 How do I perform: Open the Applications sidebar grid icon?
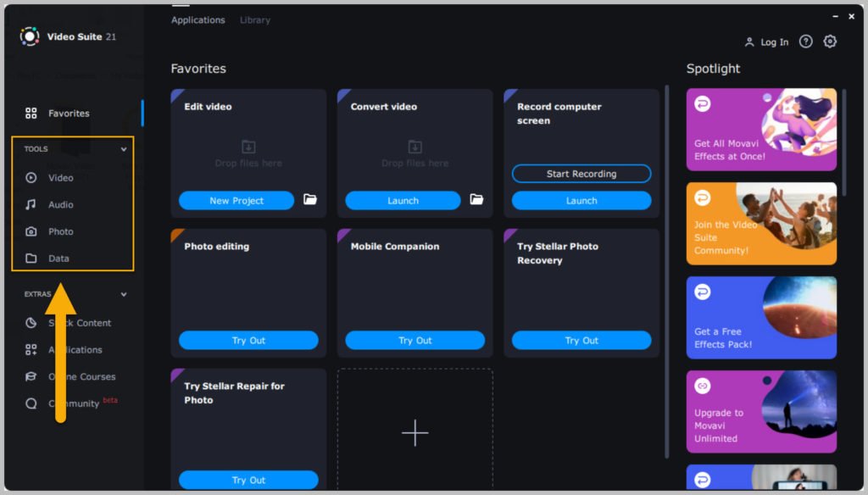[31, 349]
